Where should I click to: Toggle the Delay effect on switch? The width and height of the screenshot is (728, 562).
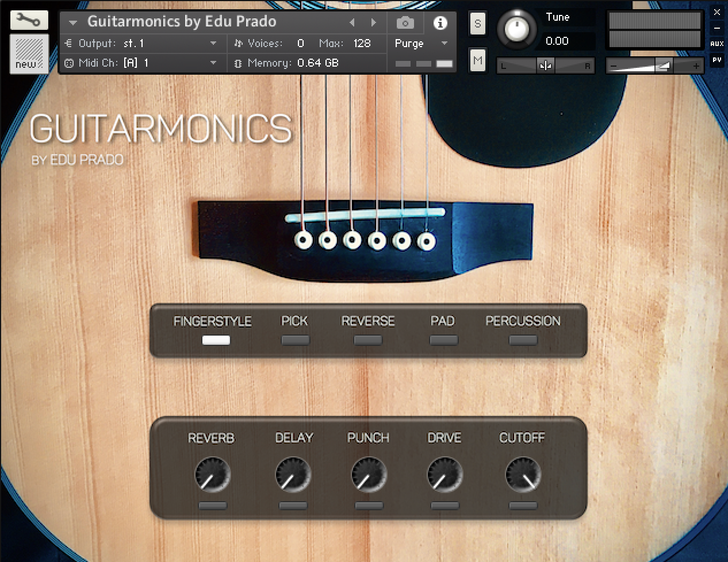293,506
